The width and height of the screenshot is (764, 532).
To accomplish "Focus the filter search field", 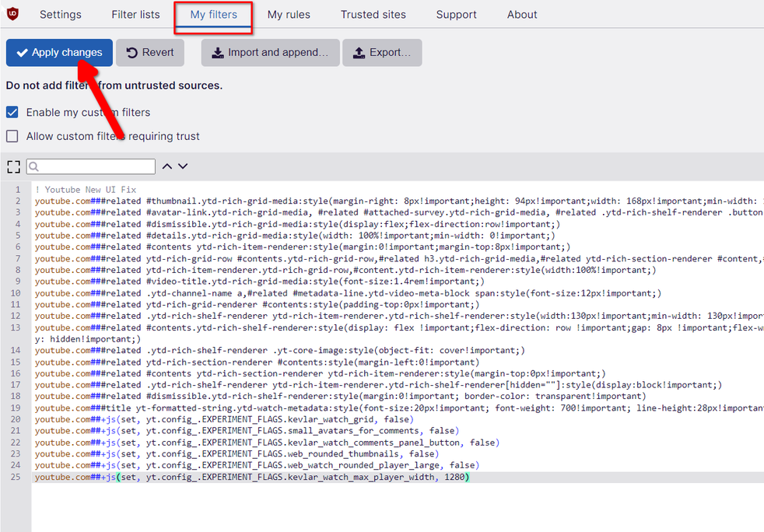I will 90,166.
